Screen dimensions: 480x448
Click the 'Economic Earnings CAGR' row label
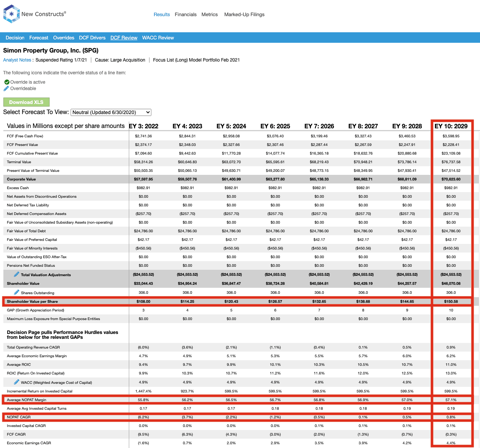[x=29, y=443]
